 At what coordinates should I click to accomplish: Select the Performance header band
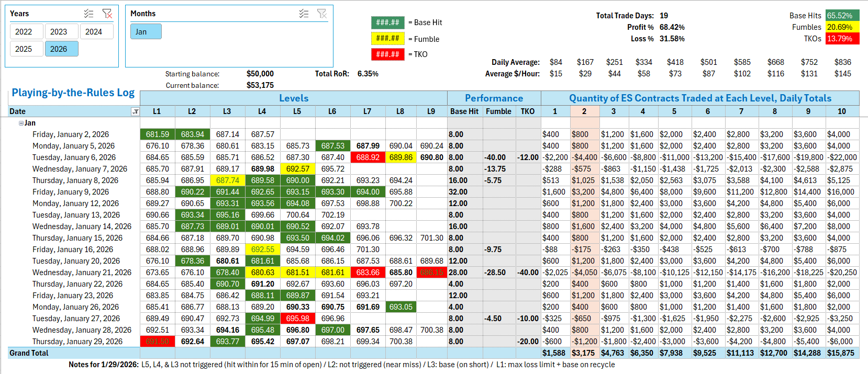(494, 98)
